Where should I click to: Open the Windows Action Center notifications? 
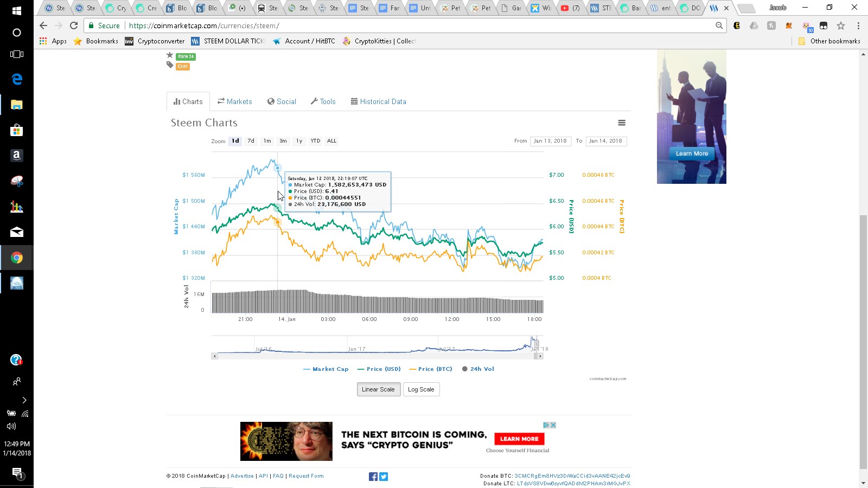click(x=17, y=473)
